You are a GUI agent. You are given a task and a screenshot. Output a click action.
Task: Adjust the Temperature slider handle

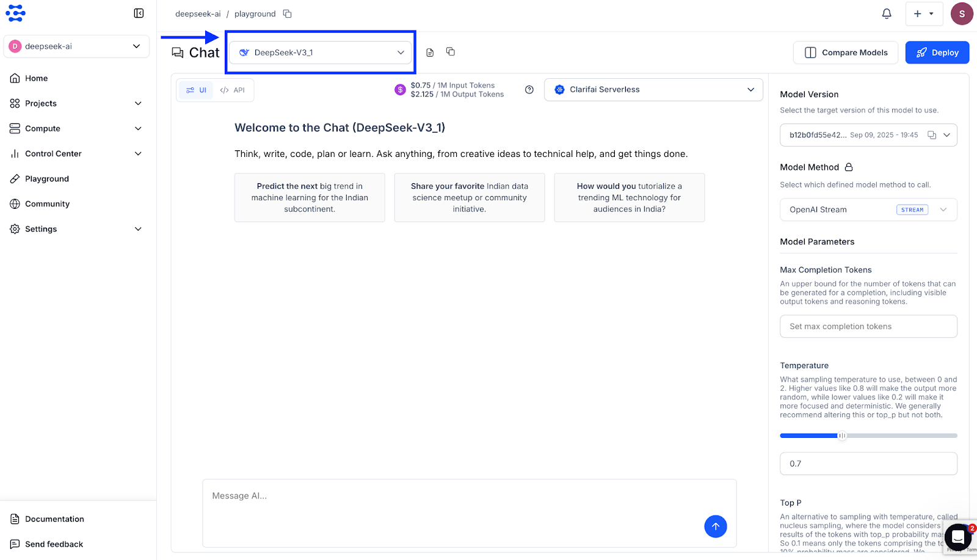[x=842, y=435]
